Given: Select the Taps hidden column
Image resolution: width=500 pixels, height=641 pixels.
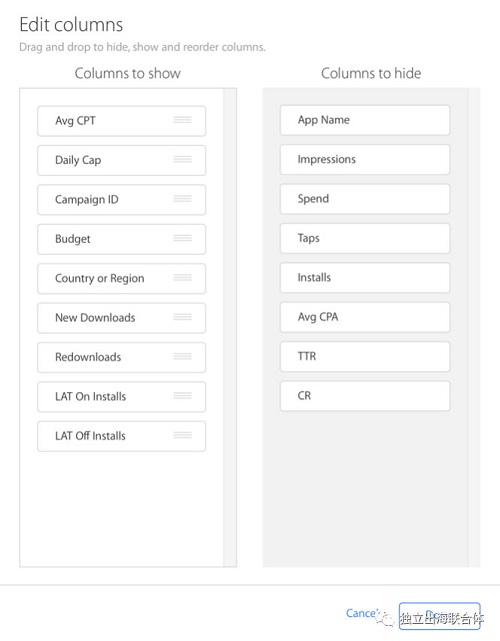Looking at the screenshot, I should pos(365,238).
